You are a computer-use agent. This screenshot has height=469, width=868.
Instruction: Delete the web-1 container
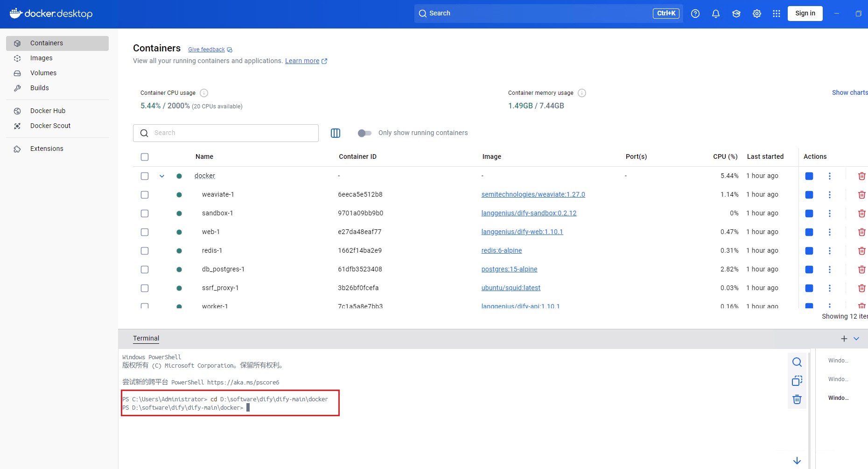862,232
